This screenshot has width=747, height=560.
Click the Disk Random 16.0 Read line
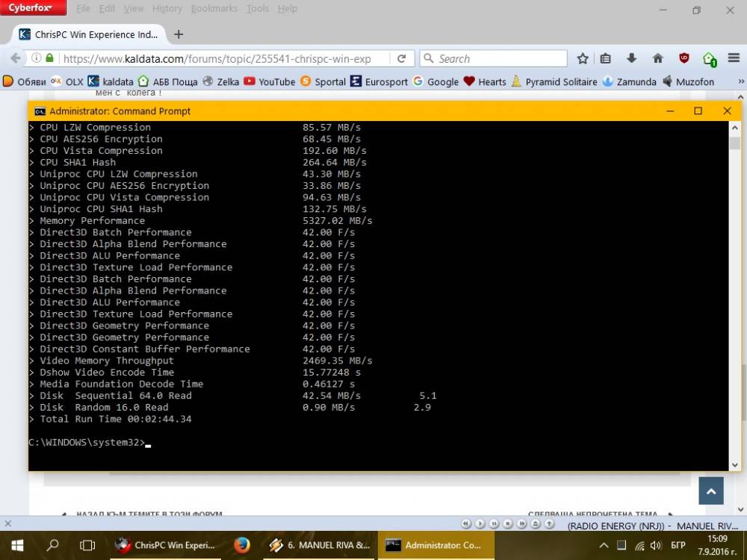(x=229, y=407)
